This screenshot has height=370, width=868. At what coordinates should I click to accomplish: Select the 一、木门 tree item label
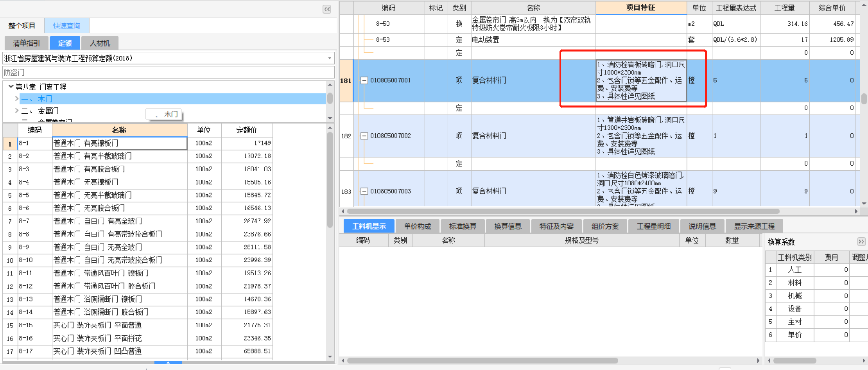click(37, 99)
